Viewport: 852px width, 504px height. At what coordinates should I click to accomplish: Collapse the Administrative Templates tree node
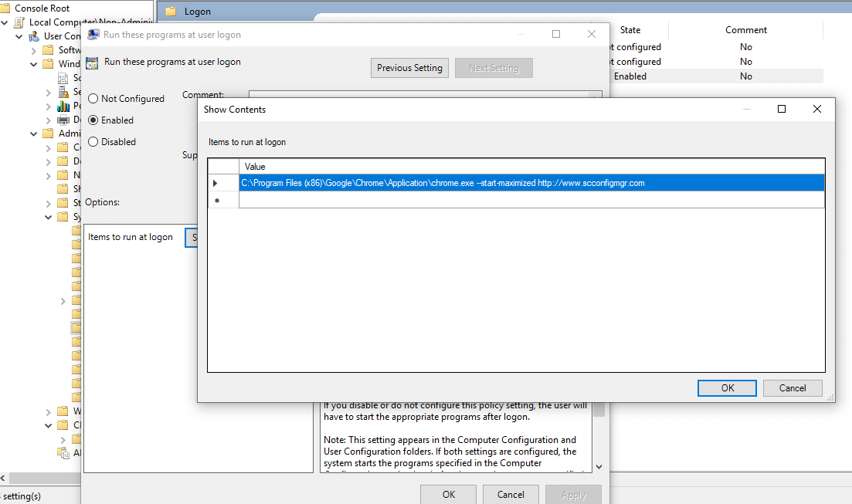tap(34, 134)
